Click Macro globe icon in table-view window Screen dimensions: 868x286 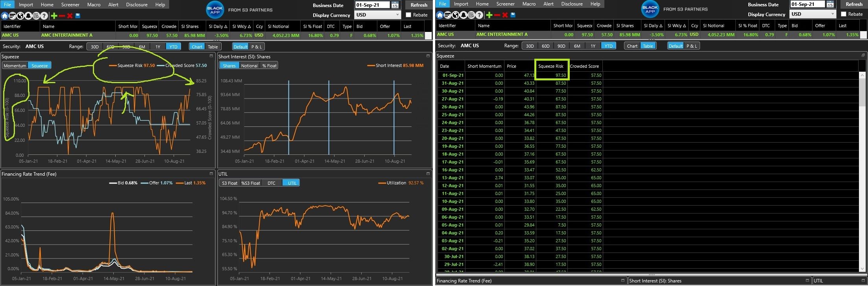coord(455,15)
